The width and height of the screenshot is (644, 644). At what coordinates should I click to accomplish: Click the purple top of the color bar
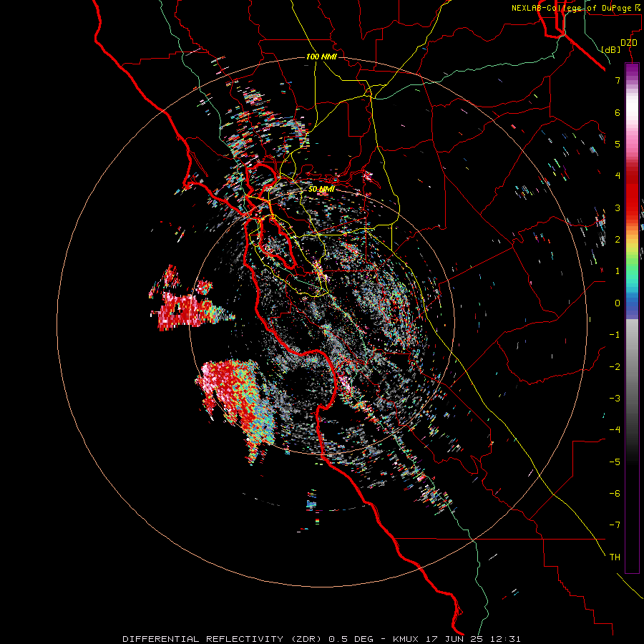[632, 70]
